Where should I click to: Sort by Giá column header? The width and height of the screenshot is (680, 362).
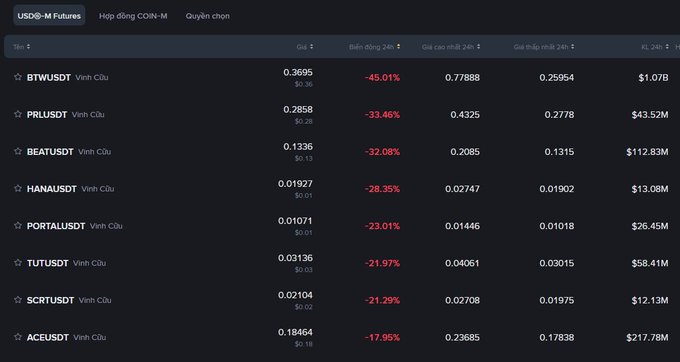305,47
